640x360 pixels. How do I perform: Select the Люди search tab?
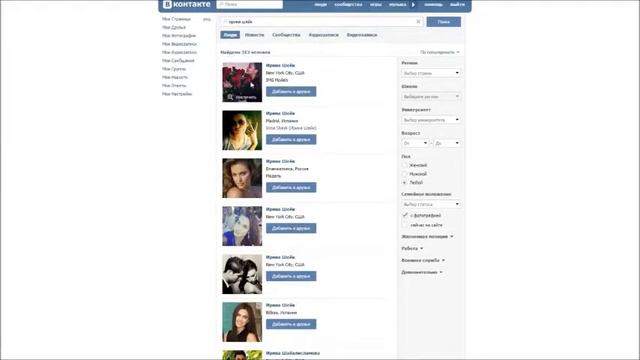[230, 35]
